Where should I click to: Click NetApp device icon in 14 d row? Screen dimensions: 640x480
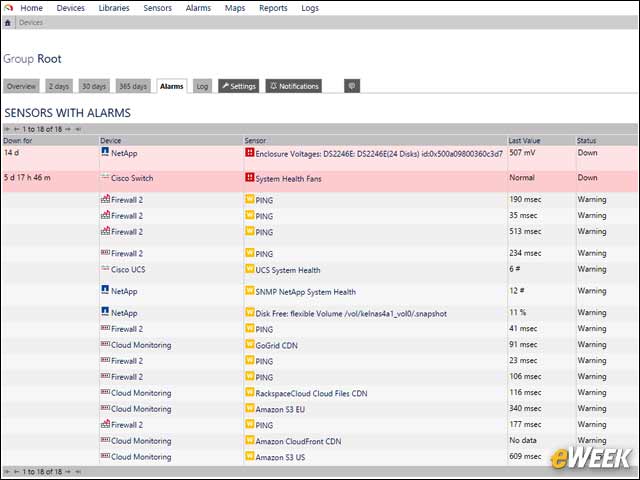click(x=105, y=152)
